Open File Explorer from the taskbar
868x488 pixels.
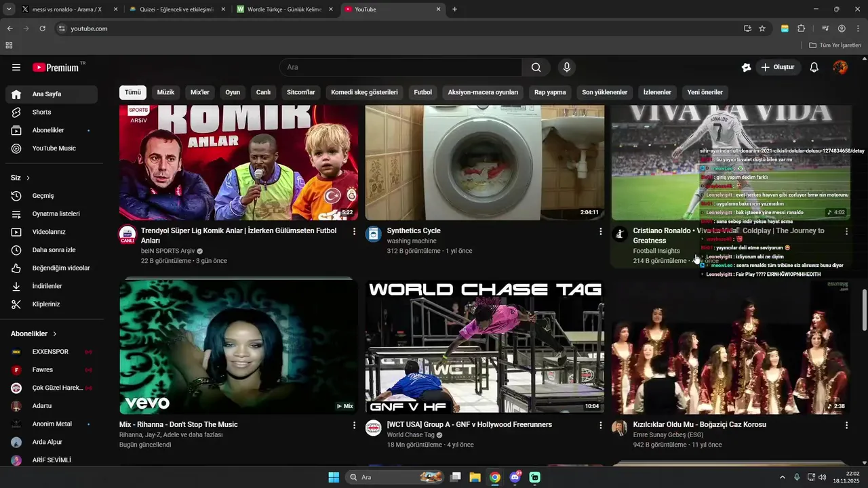tap(475, 477)
